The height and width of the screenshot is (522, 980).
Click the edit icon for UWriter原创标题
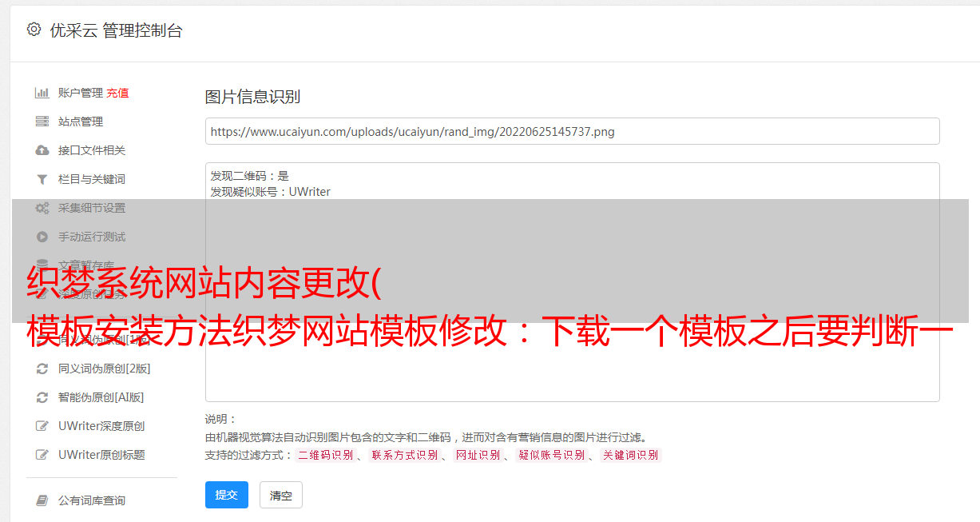tap(42, 455)
